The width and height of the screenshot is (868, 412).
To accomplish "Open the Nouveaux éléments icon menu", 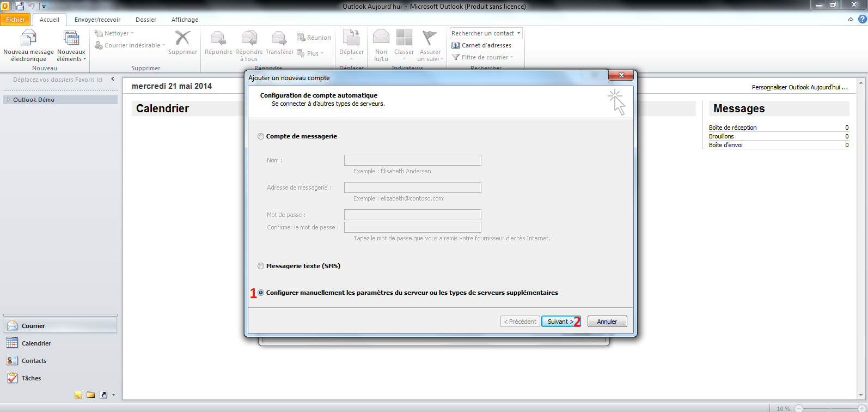I will (x=71, y=39).
